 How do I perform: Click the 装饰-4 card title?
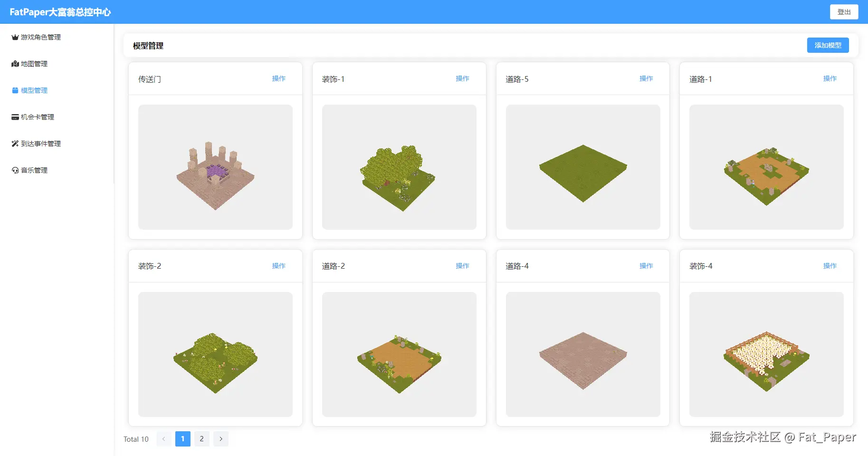point(701,266)
